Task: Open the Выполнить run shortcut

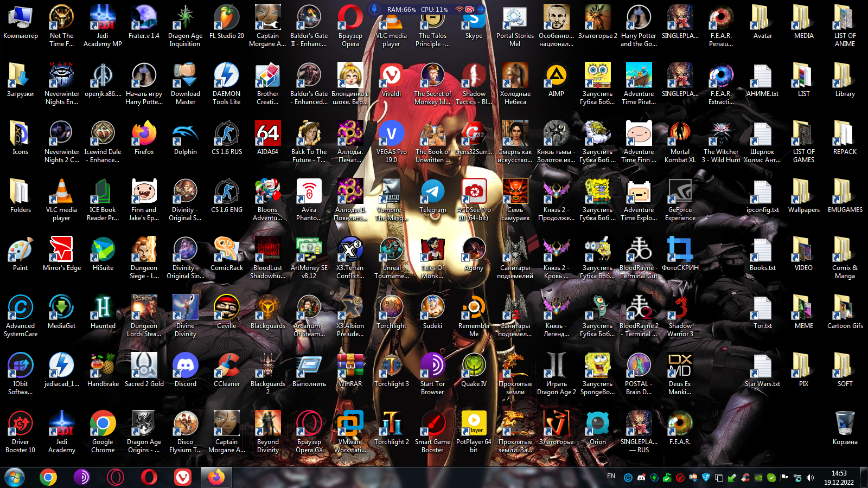Action: coord(309,370)
